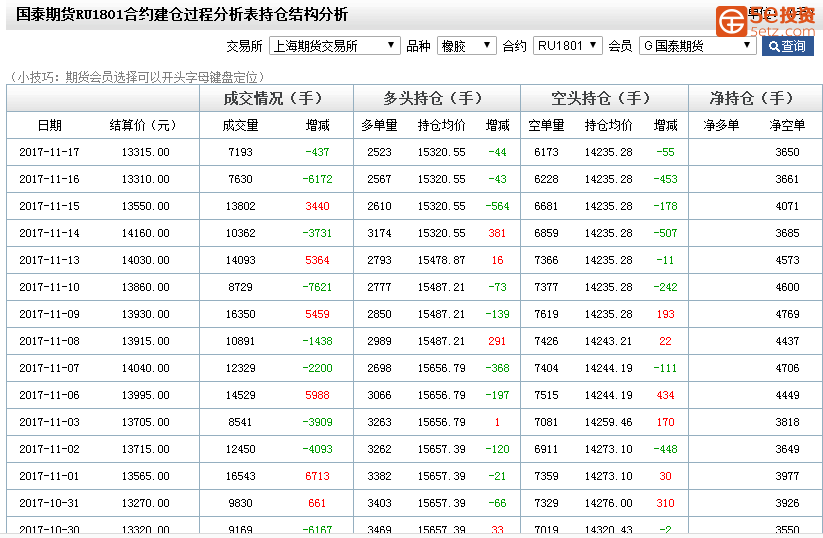
Task: Click long change value -564
Action: [497, 206]
